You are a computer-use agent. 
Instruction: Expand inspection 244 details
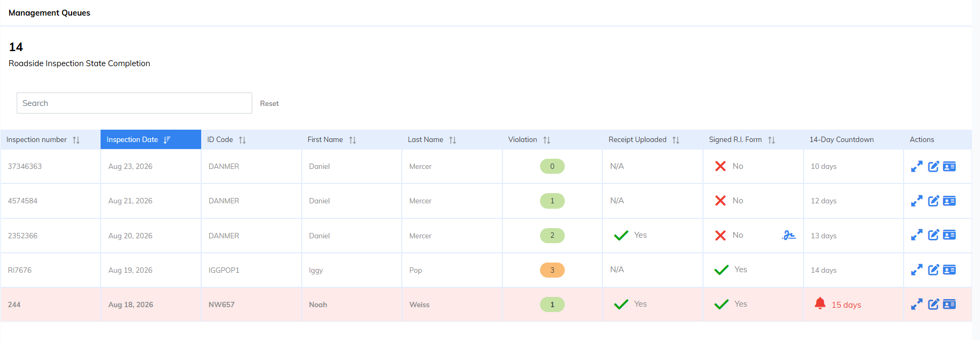[917, 304]
